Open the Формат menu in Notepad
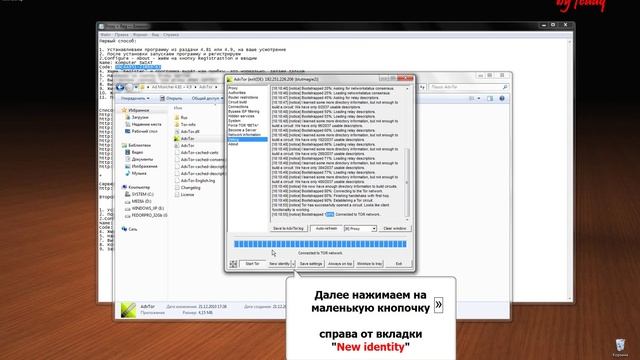The width and height of the screenshot is (640, 360). pos(140,35)
